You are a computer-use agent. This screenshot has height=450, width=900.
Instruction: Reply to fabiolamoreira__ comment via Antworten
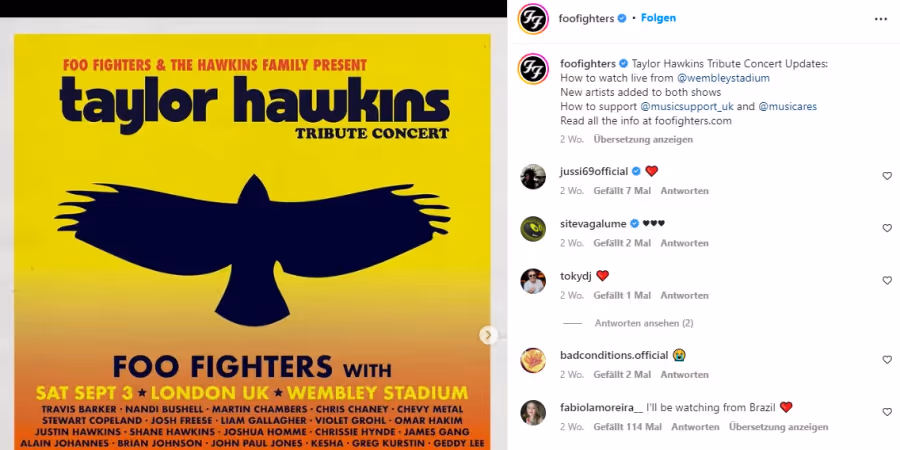click(x=695, y=427)
